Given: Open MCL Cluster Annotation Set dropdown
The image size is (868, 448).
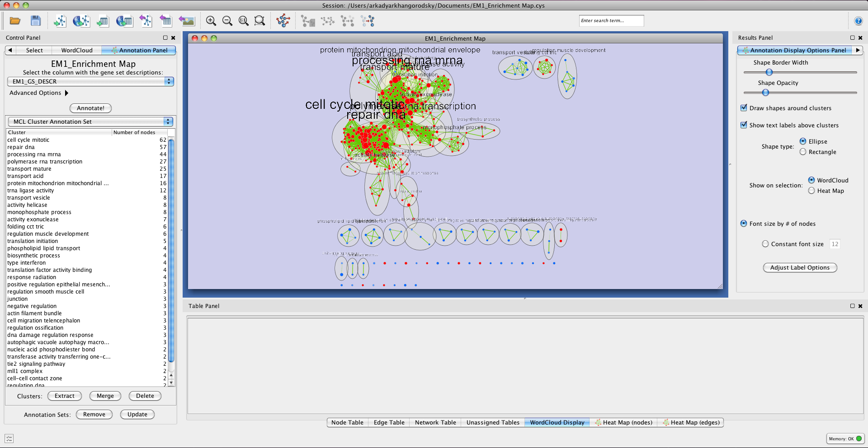Looking at the screenshot, I should 90,121.
